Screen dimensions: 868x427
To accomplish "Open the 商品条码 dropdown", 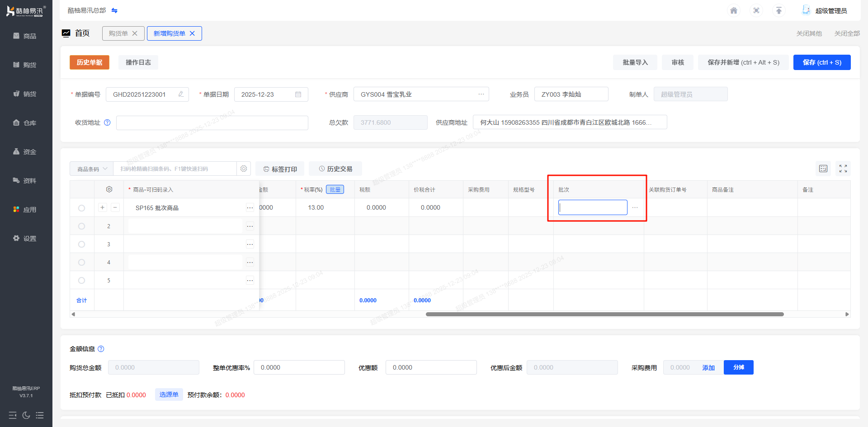I will (x=92, y=169).
